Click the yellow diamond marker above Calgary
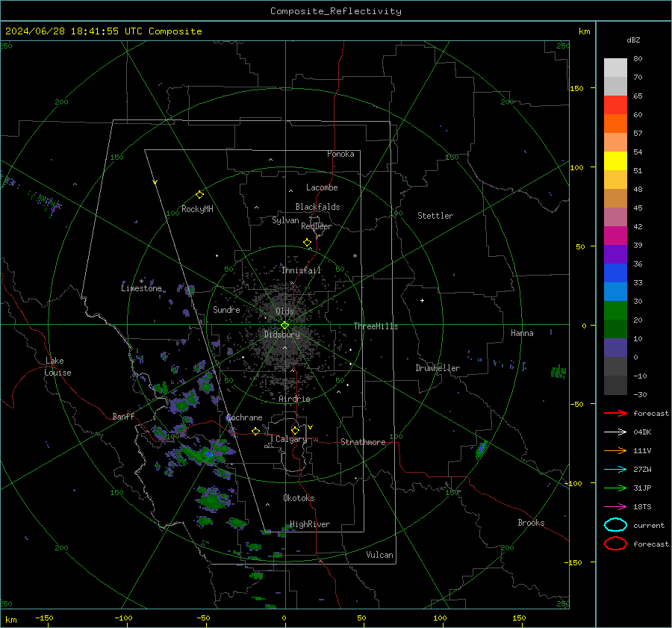This screenshot has width=672, height=628. tap(295, 430)
